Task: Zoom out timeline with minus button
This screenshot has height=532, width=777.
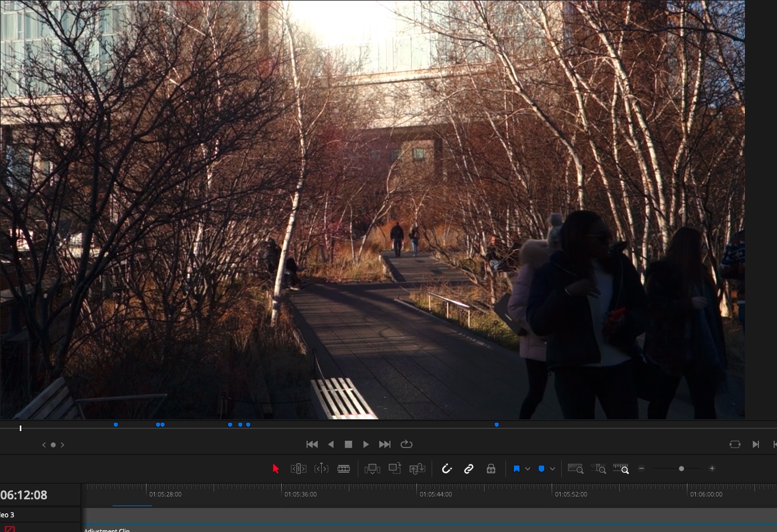Action: click(641, 468)
